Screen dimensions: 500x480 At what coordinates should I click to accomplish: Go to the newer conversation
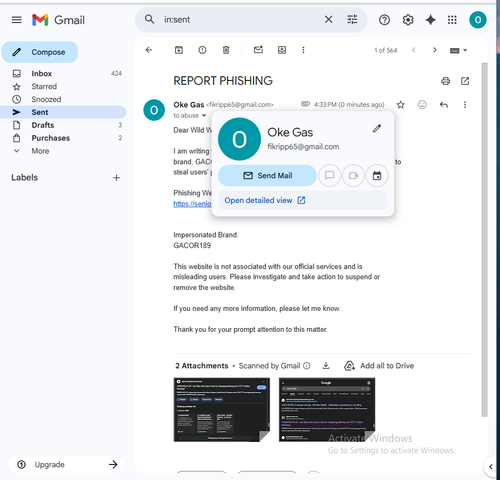(414, 50)
